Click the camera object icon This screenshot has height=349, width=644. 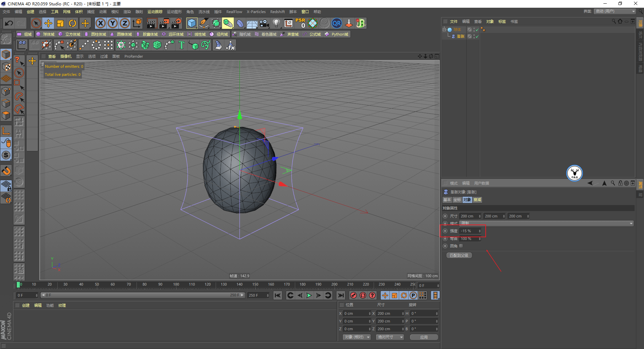coord(264,23)
